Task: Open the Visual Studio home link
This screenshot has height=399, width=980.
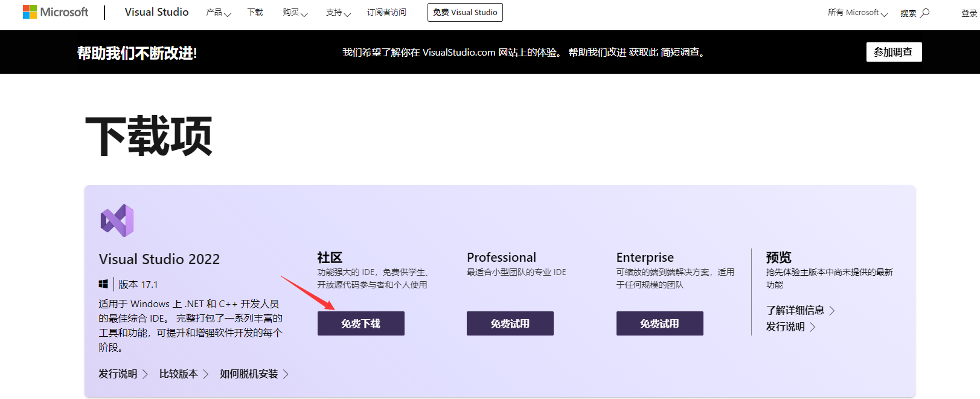Action: coord(156,12)
